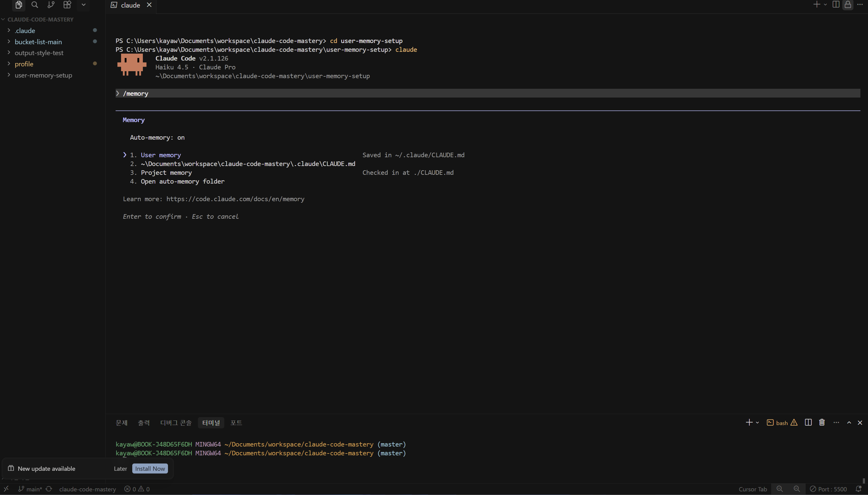Toggle the editor group lock icon
The image size is (868, 495).
(848, 5)
